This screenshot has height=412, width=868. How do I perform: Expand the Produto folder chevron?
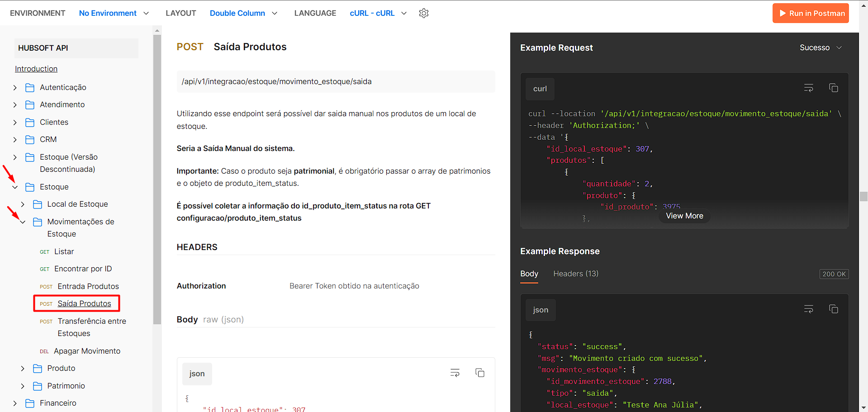coord(23,369)
